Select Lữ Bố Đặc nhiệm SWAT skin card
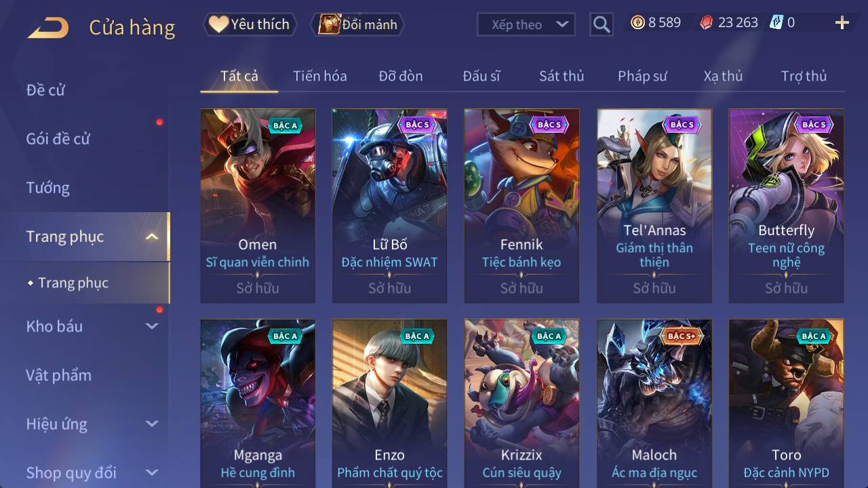 pyautogui.click(x=390, y=206)
